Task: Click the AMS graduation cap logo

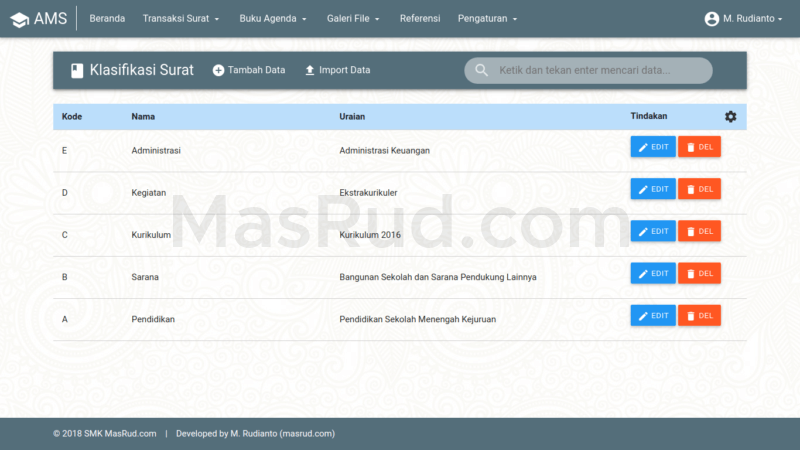Action: [19, 18]
